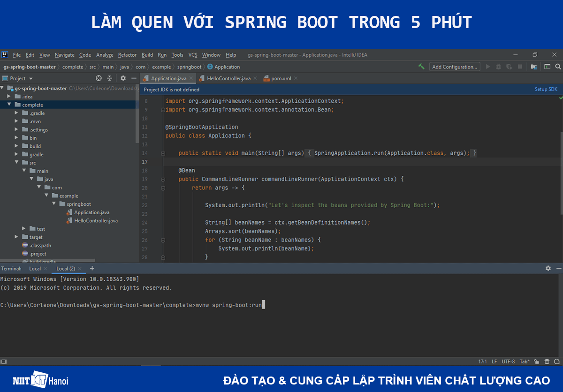
Task: Collapse all nodes in the Project tree
Action: [110, 78]
